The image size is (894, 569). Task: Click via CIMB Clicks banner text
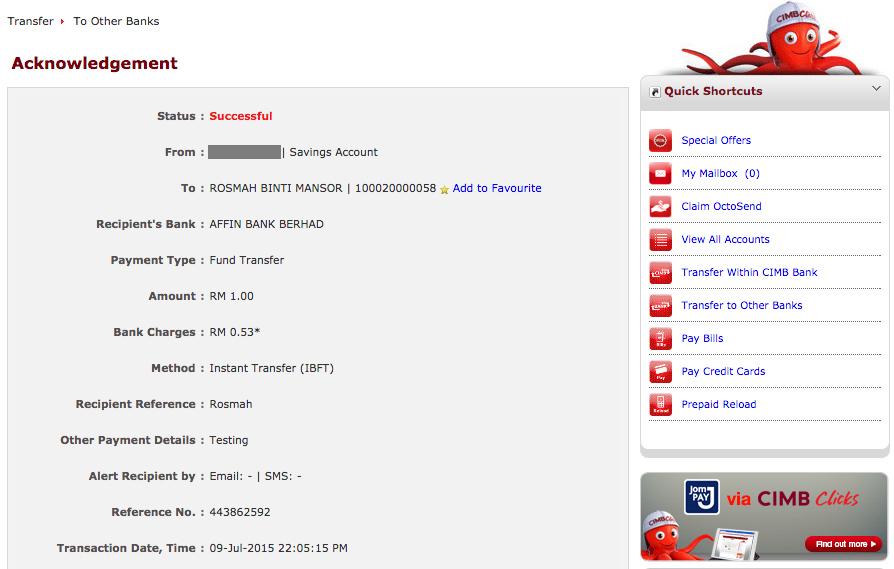pyautogui.click(x=793, y=499)
